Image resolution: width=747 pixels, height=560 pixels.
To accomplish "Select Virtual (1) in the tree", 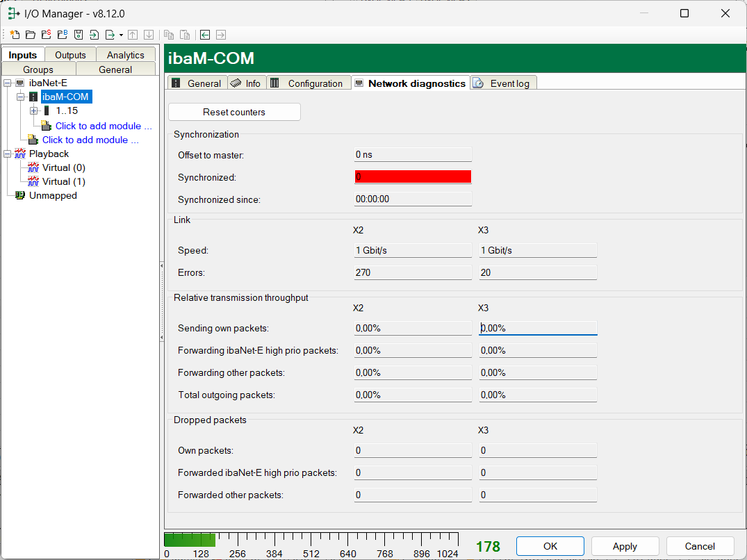I will click(63, 181).
